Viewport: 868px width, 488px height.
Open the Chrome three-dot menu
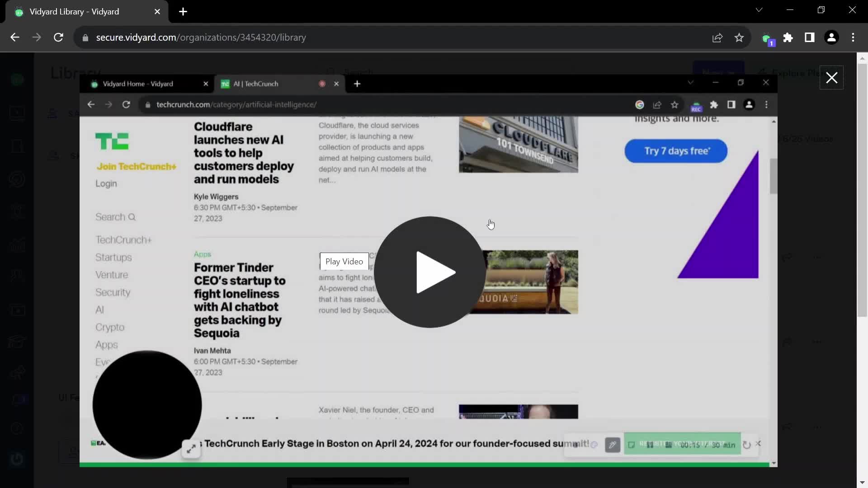point(853,38)
